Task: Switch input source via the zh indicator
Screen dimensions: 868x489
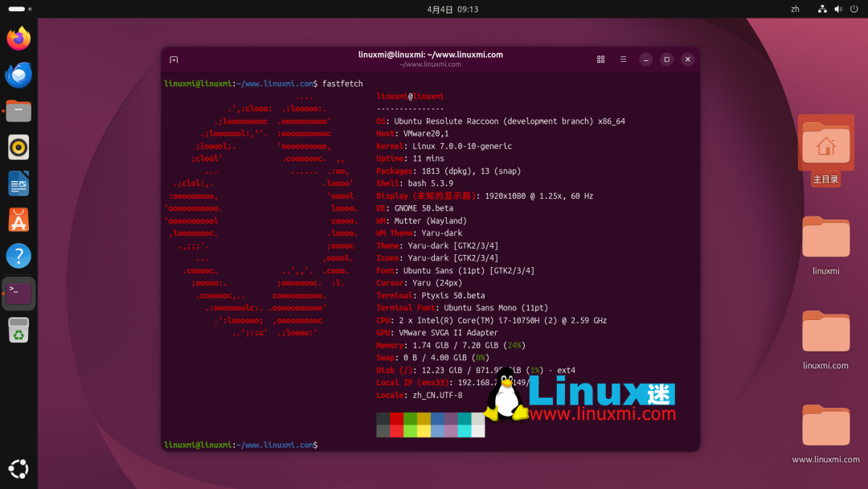Action: tap(794, 9)
